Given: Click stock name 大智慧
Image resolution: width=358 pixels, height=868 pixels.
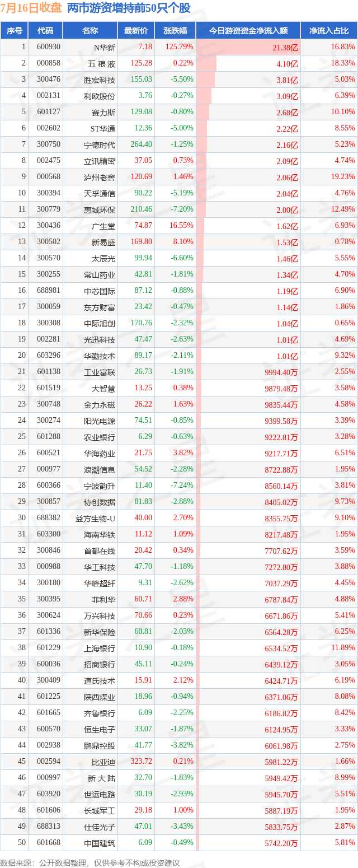Looking at the screenshot, I should [105, 389].
